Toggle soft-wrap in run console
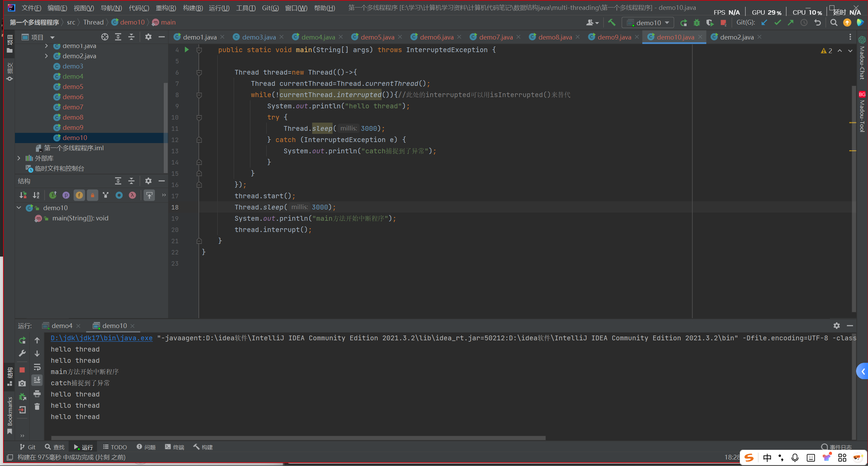The height and width of the screenshot is (466, 868). [37, 367]
